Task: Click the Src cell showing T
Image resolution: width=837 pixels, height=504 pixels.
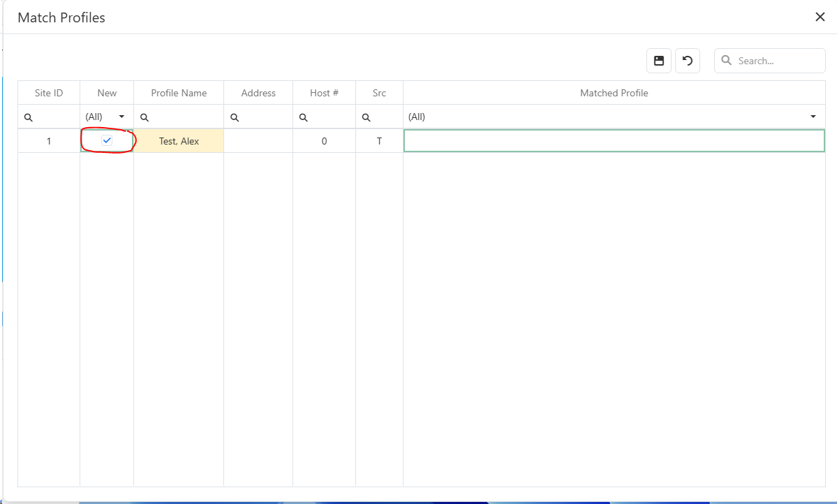Action: (379, 141)
